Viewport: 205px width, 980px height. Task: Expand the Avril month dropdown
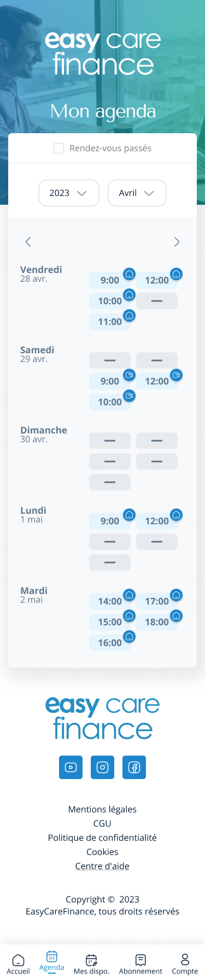137,193
